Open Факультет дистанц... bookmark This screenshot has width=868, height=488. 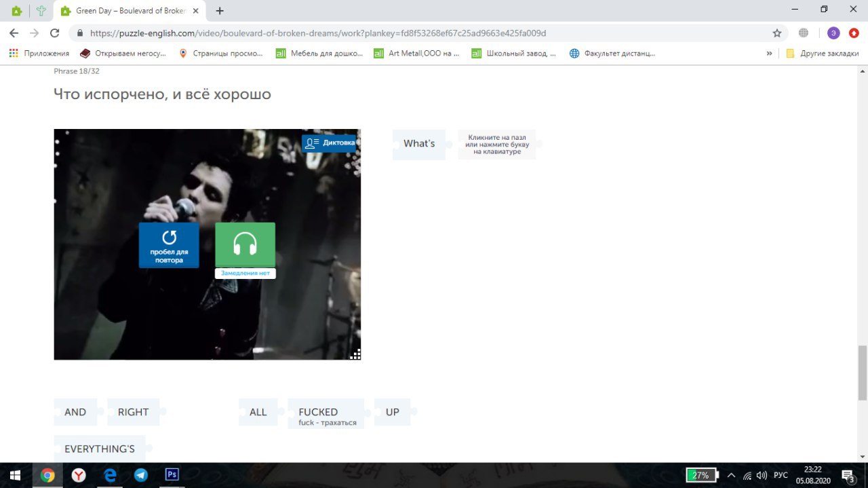point(612,53)
